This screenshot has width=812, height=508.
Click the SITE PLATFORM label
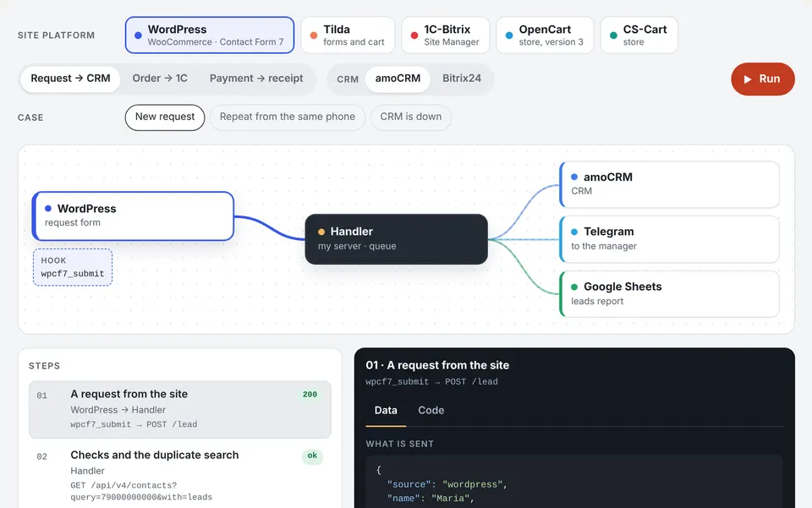tap(56, 36)
